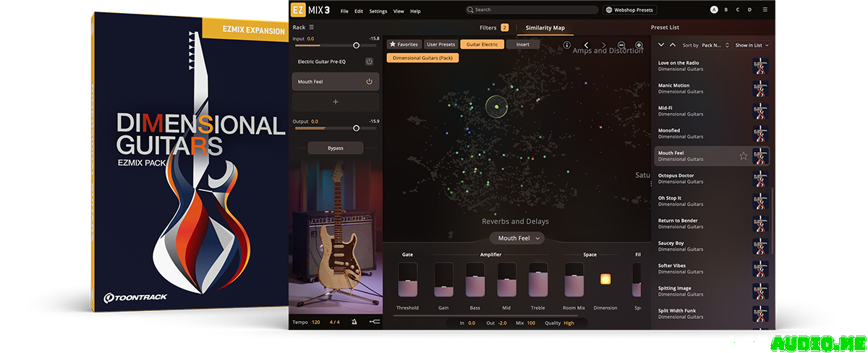The height and width of the screenshot is (353, 868).
Task: Go back with the left arrow in the map
Action: pos(586,45)
